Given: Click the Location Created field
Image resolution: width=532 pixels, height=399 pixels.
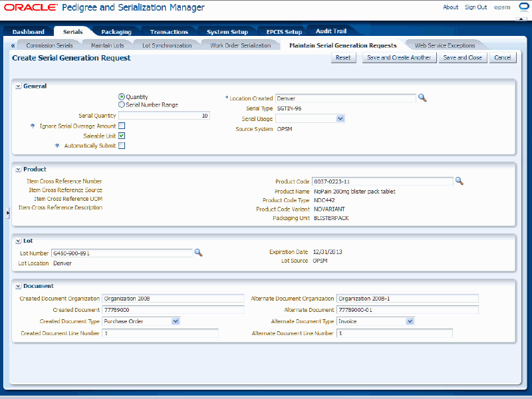Looking at the screenshot, I should pyautogui.click(x=346, y=98).
